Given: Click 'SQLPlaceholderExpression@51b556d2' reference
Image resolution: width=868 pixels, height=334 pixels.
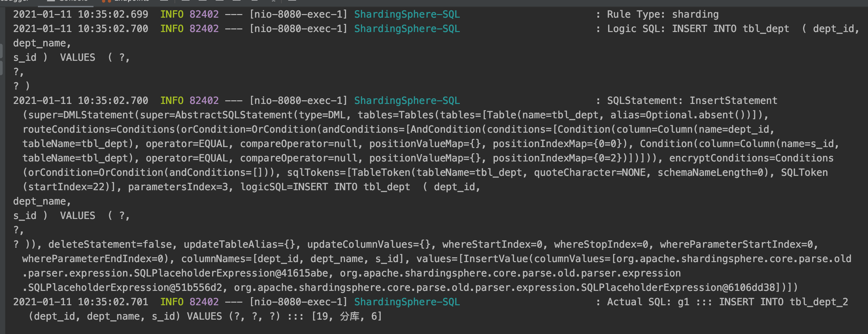Looking at the screenshot, I should click(125, 288).
